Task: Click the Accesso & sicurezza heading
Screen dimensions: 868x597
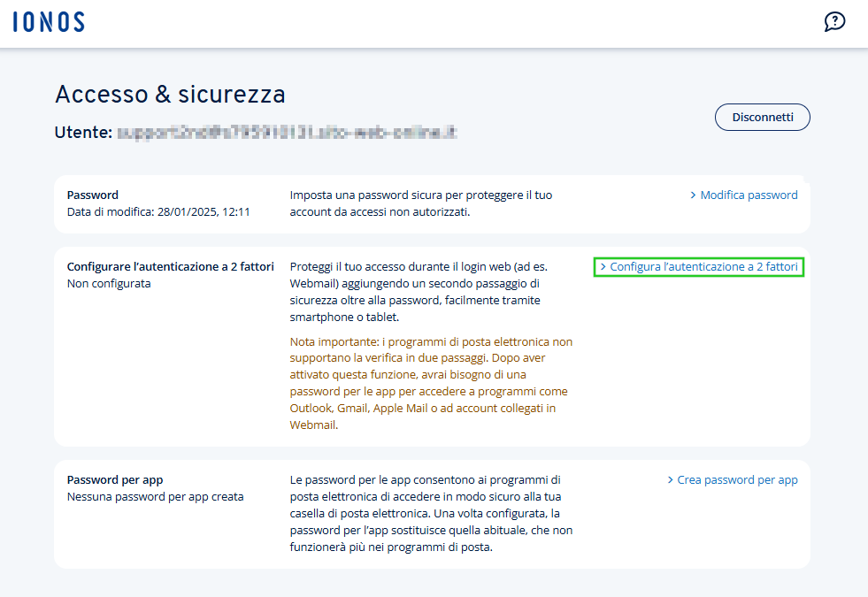Action: (x=170, y=95)
